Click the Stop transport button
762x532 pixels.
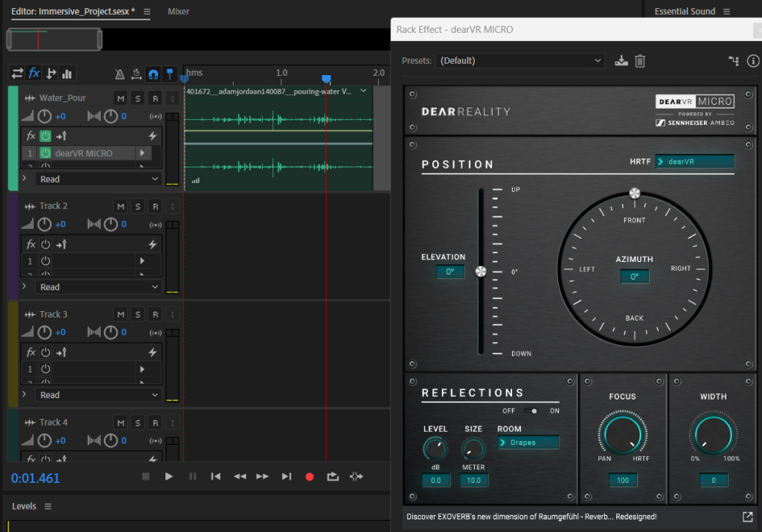pos(145,477)
